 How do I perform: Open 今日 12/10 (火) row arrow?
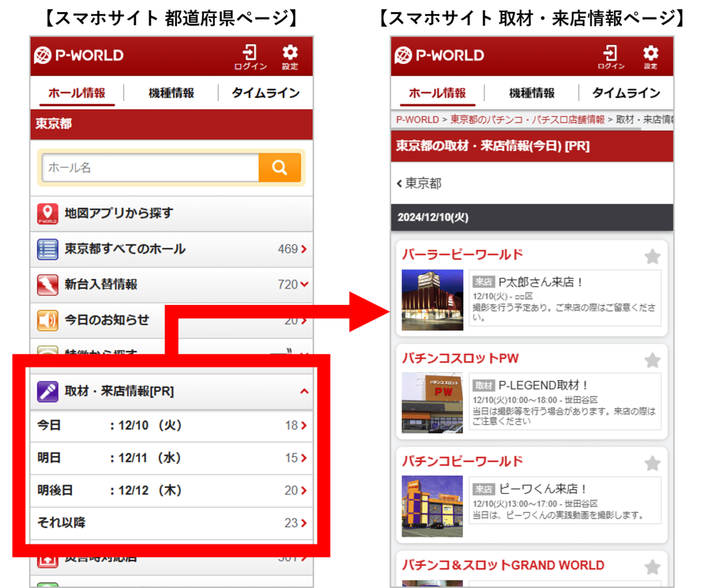[x=304, y=426]
